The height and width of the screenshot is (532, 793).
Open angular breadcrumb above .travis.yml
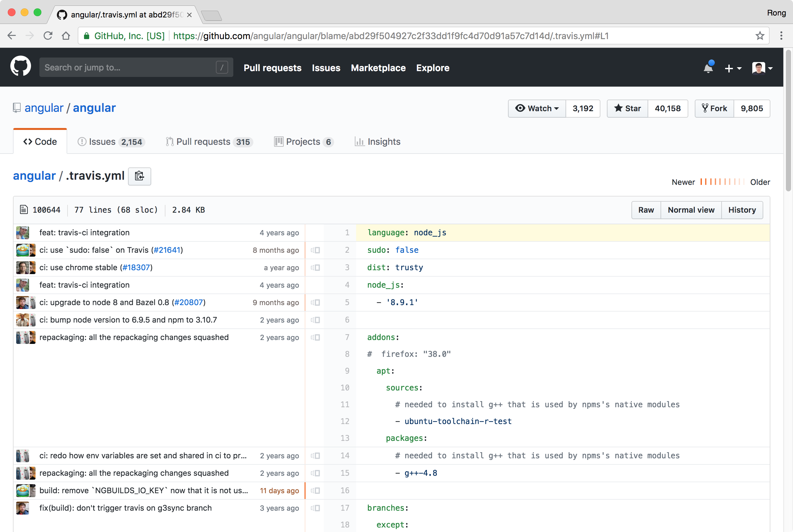point(34,176)
